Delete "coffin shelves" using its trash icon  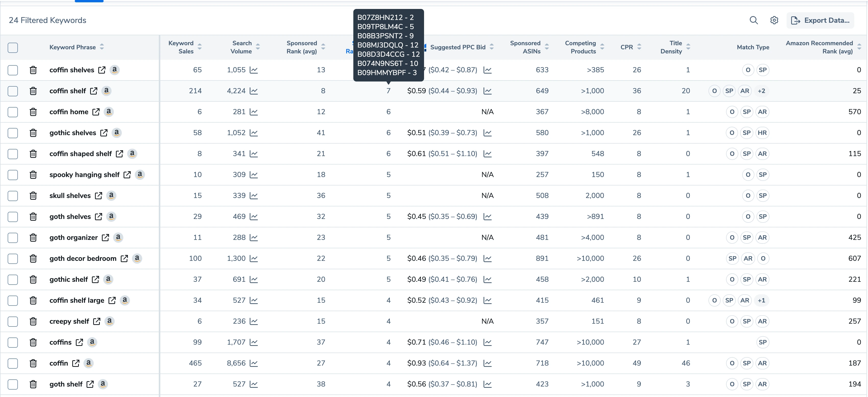pyautogui.click(x=33, y=70)
